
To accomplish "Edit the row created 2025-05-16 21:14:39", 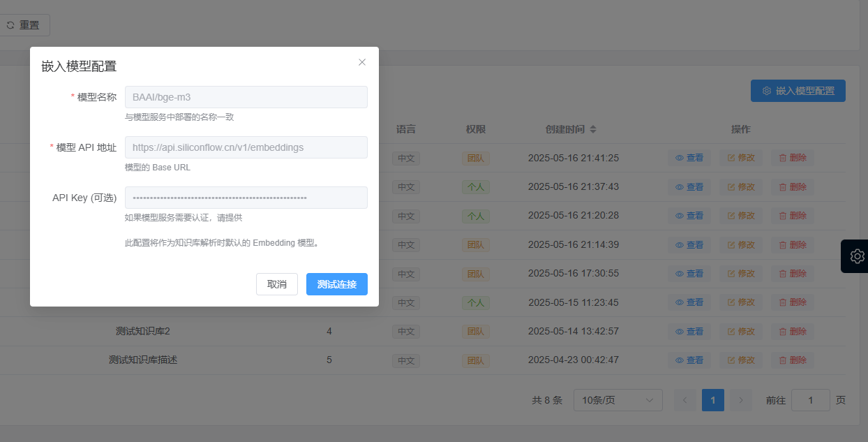I will (x=741, y=245).
